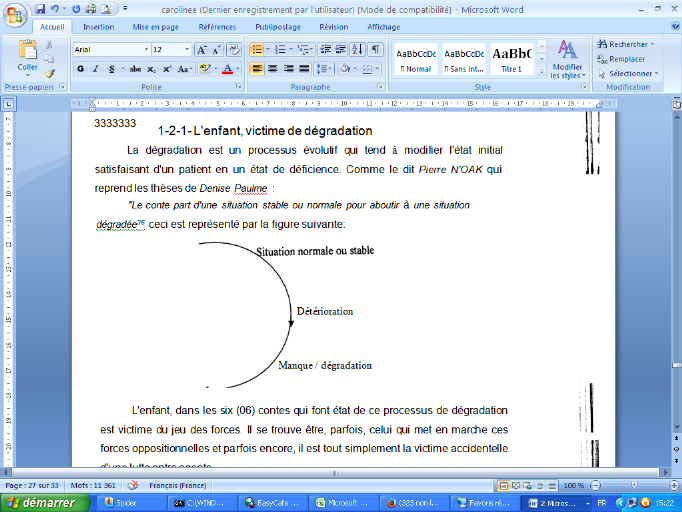Screen dimensions: 682x512
Task: Click the increase font size icon
Action: point(202,49)
